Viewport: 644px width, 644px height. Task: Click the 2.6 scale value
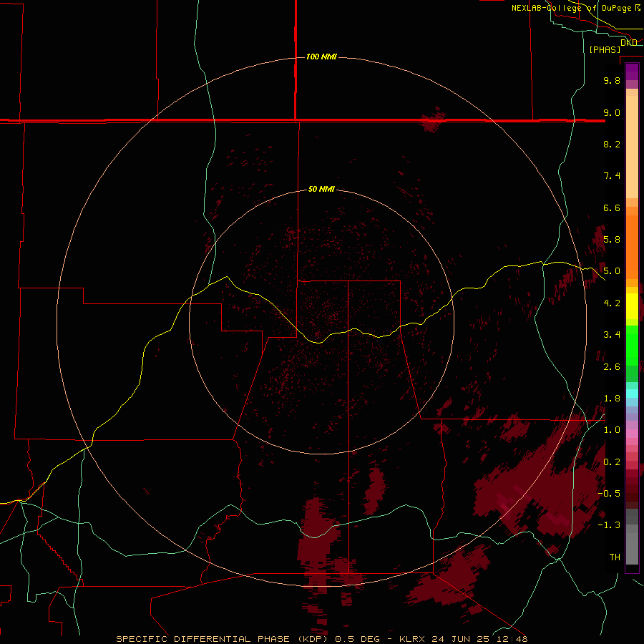(x=612, y=367)
